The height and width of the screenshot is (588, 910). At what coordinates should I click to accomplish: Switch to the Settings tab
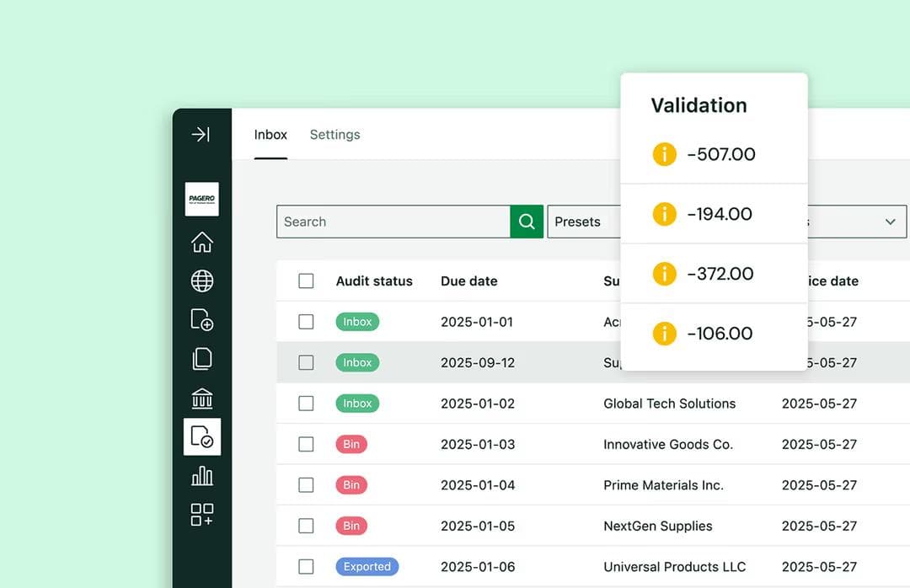pyautogui.click(x=335, y=135)
